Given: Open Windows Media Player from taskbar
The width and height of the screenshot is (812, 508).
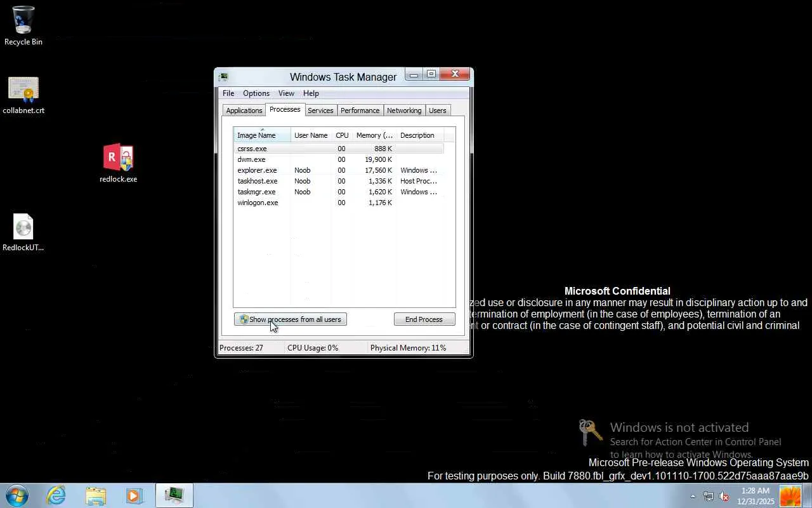Looking at the screenshot, I should point(134,495).
